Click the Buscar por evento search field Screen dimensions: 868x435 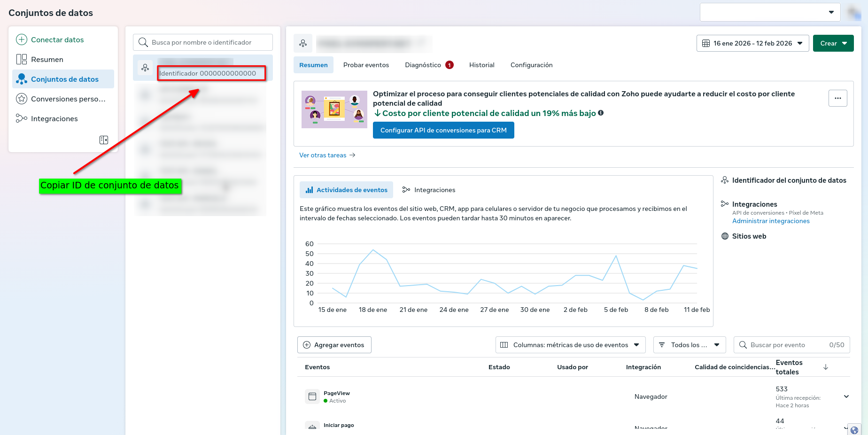786,345
